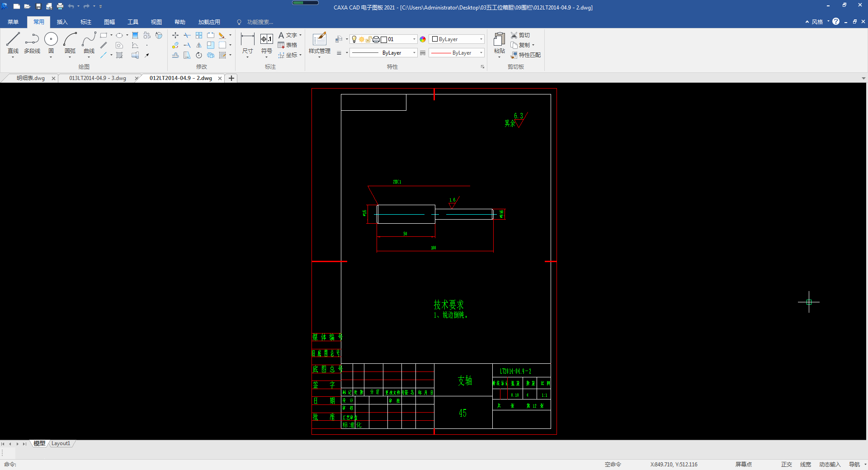Choose the 圆弧 arc tool
Viewport: 868px width, 470px height.
70,44
